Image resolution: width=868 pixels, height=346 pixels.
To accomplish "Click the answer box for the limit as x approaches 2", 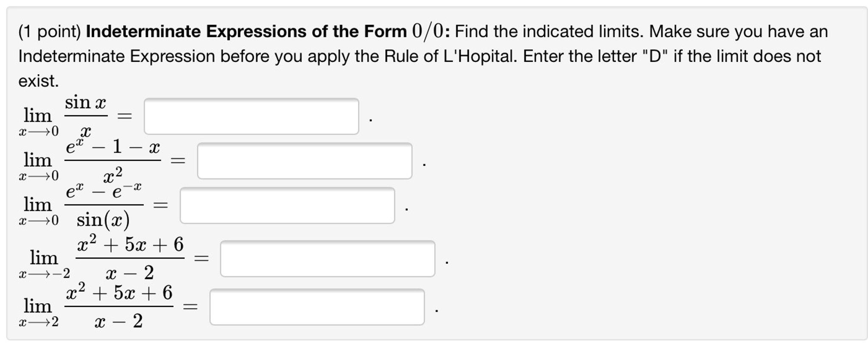I will [317, 305].
